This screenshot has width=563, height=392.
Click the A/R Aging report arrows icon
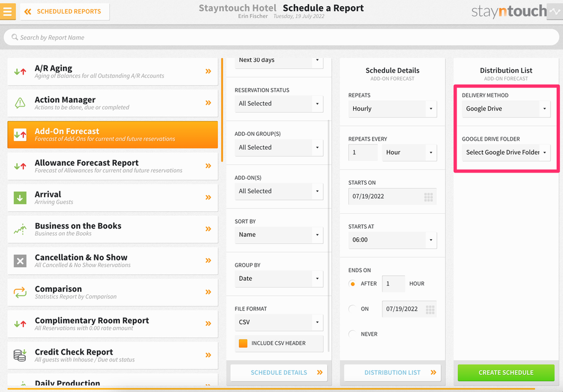[x=20, y=72]
